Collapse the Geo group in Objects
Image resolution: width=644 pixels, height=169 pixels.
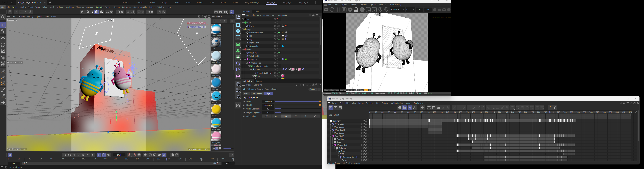(x=243, y=49)
